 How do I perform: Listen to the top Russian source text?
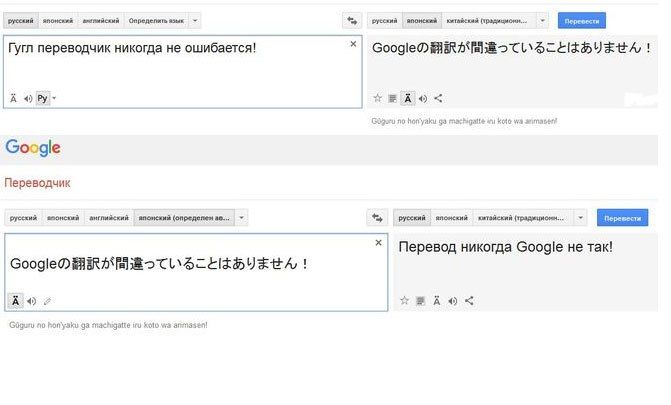pyautogui.click(x=28, y=98)
